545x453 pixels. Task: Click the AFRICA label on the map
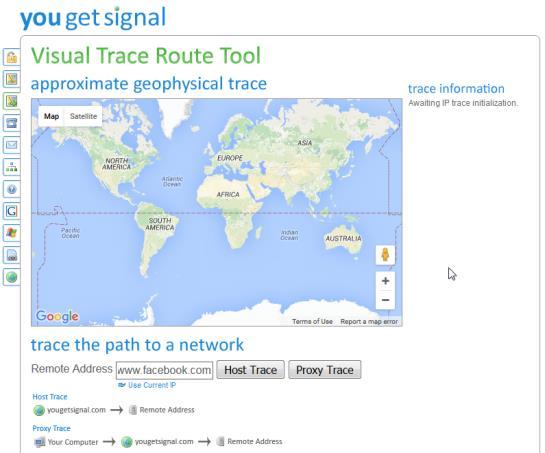(x=228, y=195)
